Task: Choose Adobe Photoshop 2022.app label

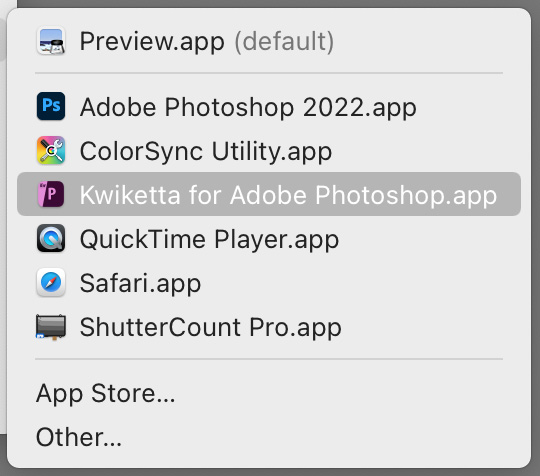Action: coord(248,107)
